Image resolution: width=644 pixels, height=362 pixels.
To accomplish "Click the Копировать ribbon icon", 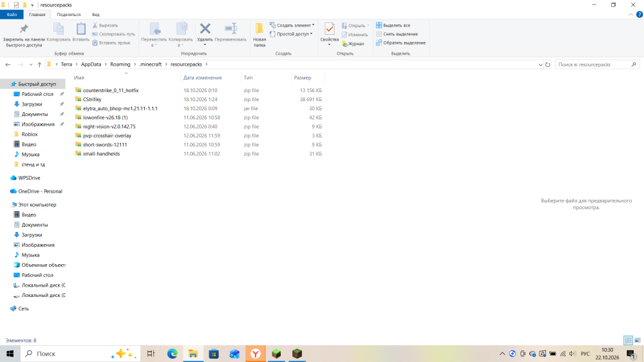I will coord(59,32).
